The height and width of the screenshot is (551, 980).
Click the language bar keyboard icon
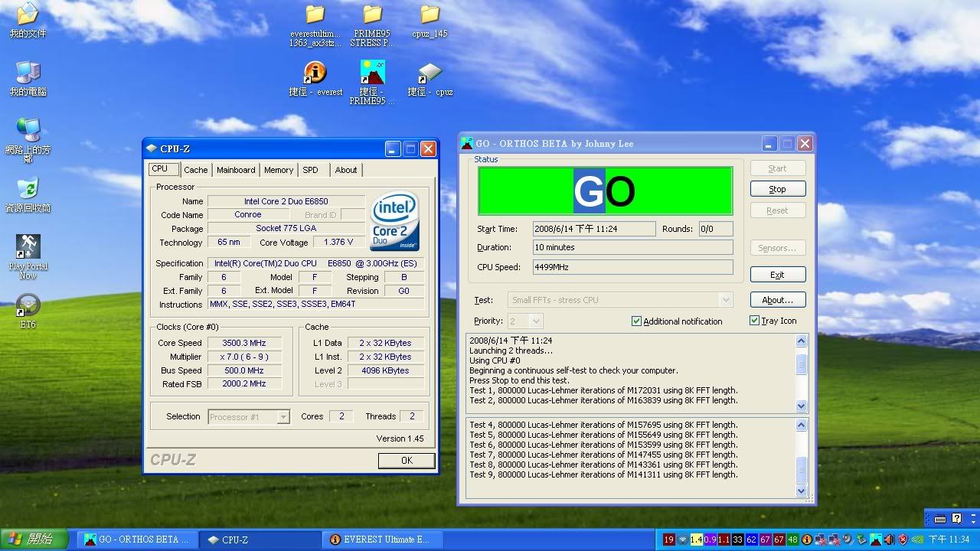(940, 518)
